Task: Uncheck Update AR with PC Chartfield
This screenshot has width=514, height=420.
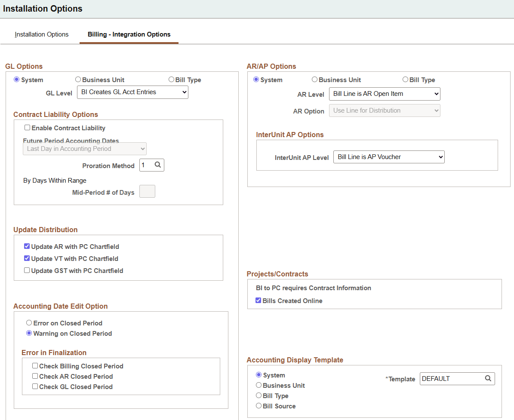Action: (x=27, y=246)
